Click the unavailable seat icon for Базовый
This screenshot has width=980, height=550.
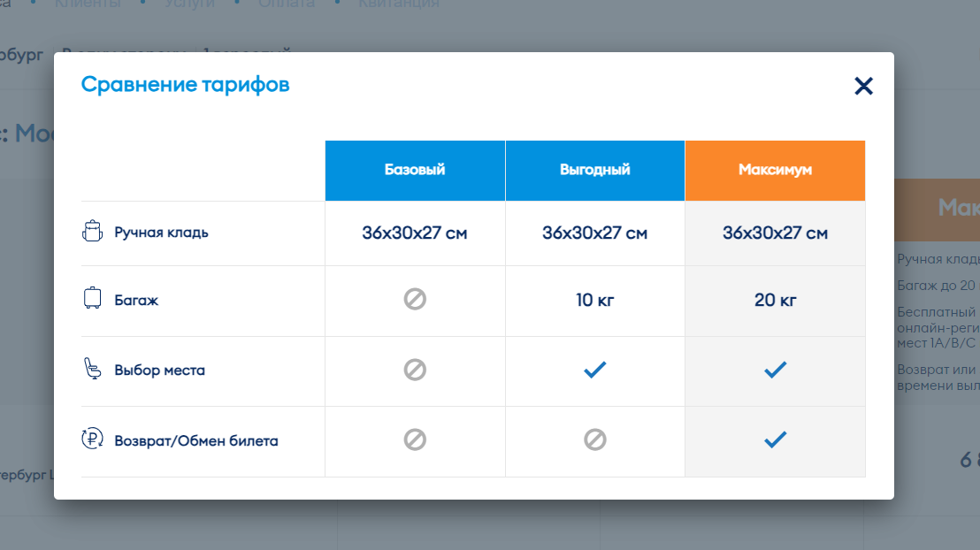pos(415,370)
